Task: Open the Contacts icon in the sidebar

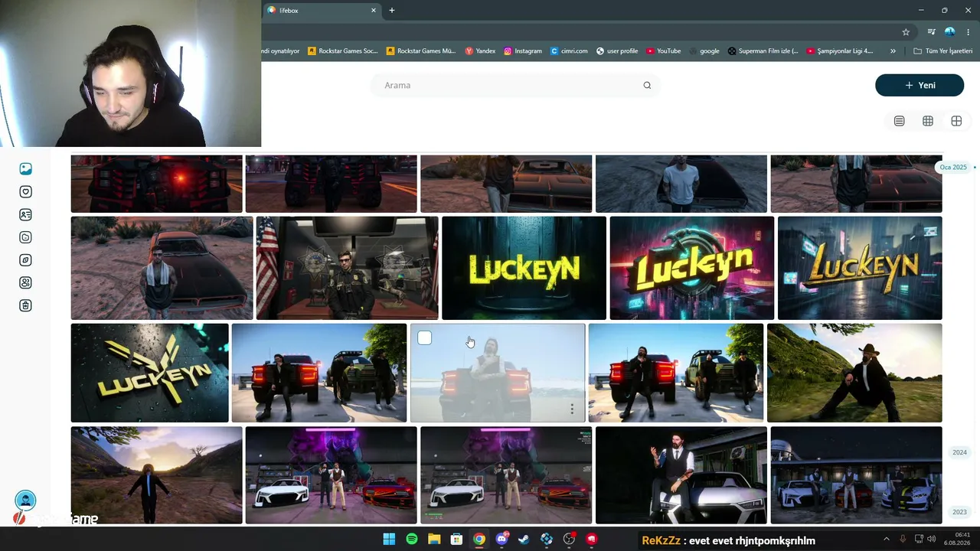Action: click(x=25, y=215)
